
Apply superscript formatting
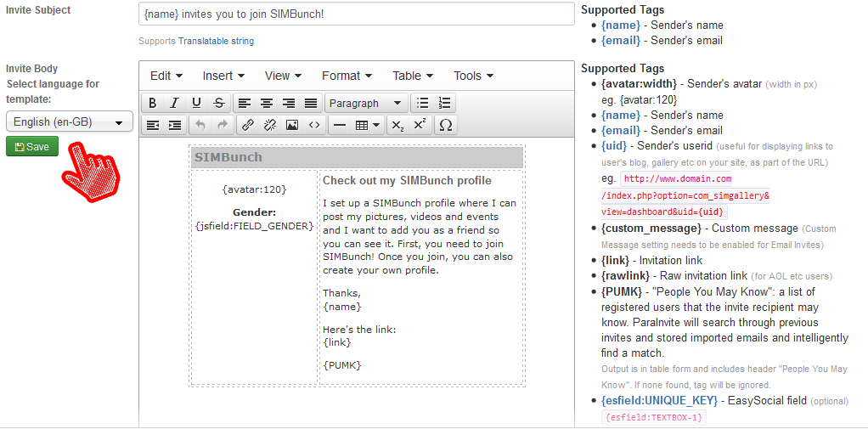(x=420, y=126)
